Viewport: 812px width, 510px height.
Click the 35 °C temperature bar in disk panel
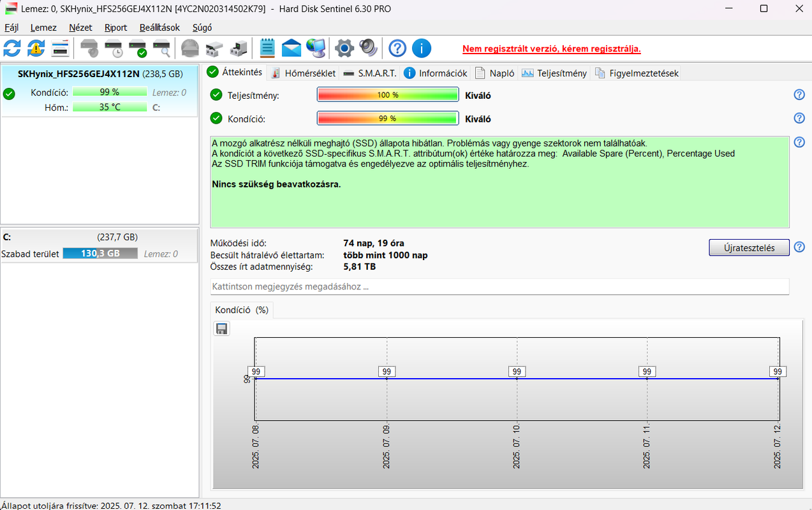110,107
